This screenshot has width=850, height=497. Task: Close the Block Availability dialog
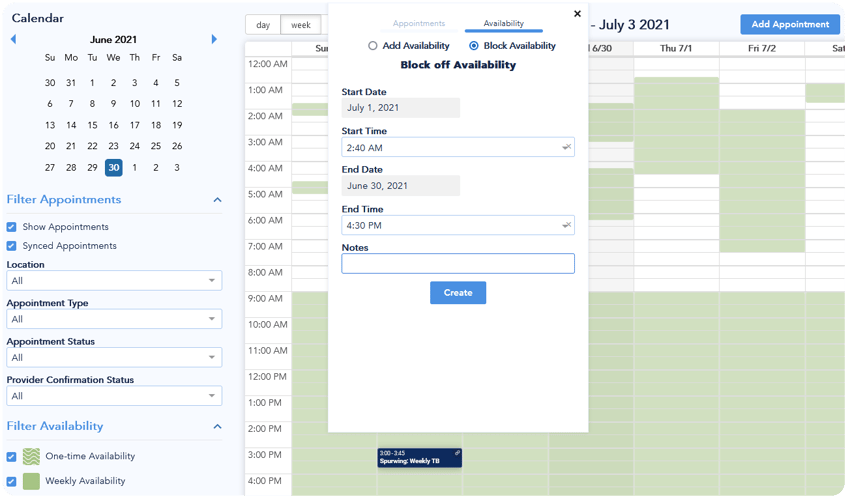(x=577, y=14)
